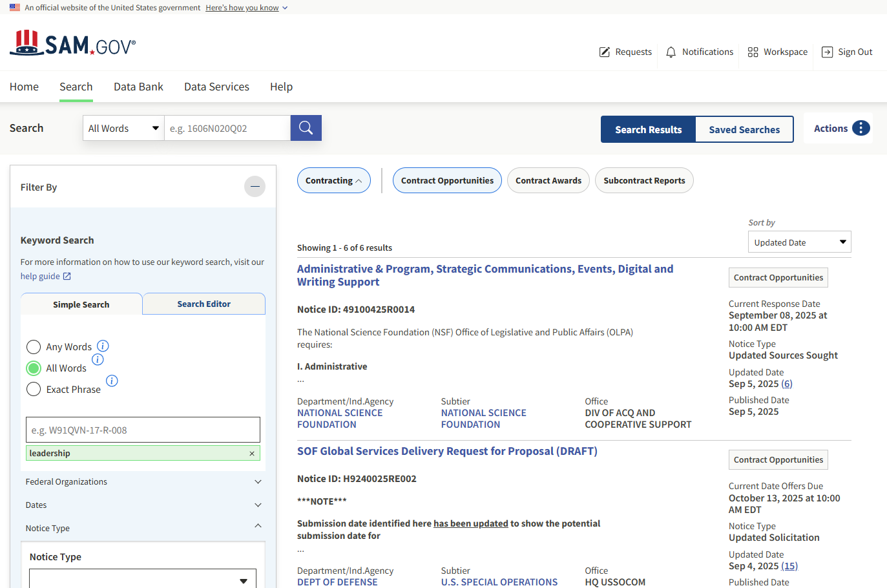Click info icon next to Exact Phrase
Viewport: 887px width, 588px height.
[x=112, y=381]
